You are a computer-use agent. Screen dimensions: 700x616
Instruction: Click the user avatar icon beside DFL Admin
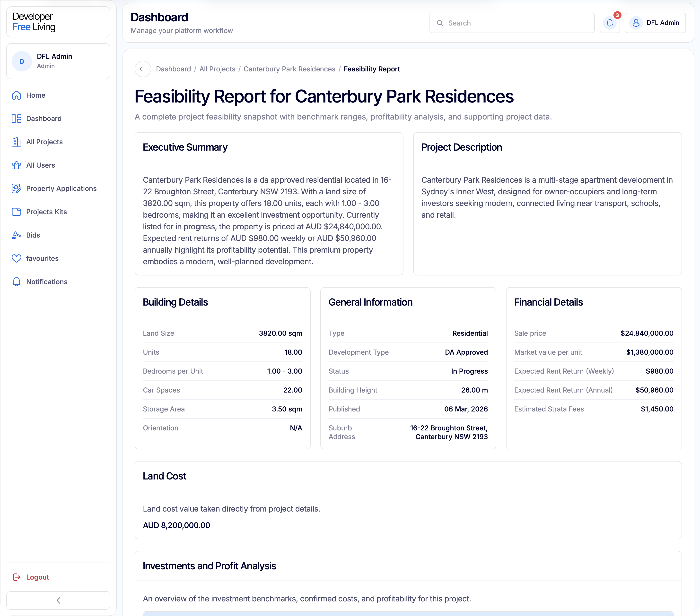point(636,23)
